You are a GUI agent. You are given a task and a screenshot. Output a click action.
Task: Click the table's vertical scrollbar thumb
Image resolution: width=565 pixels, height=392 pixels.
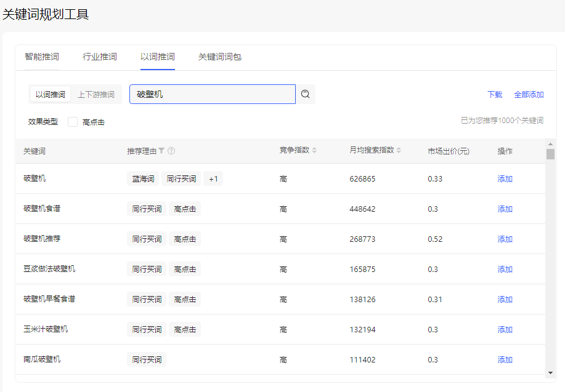(550, 154)
